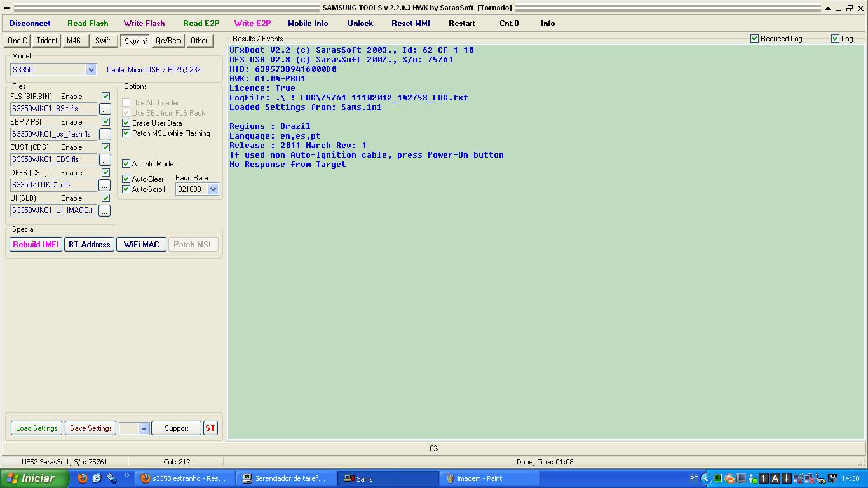Click the third quick launch icon
Viewport: 868px width, 488px height.
[x=111, y=478]
